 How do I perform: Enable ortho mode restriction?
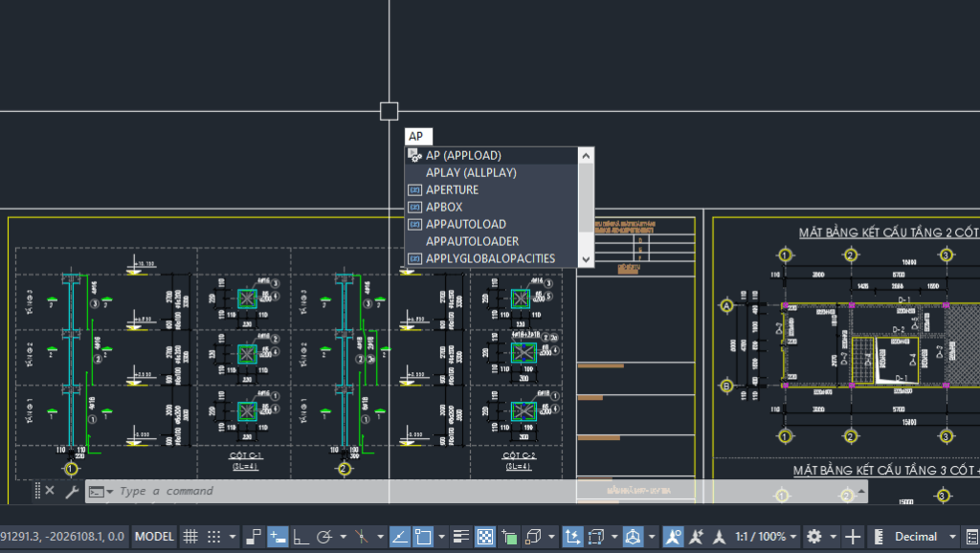(x=301, y=537)
